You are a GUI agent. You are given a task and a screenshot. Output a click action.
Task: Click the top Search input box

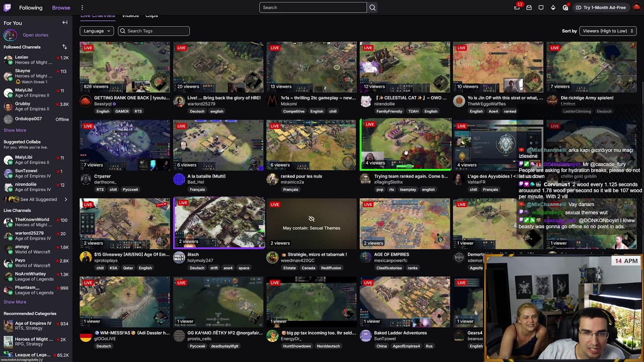point(313,8)
